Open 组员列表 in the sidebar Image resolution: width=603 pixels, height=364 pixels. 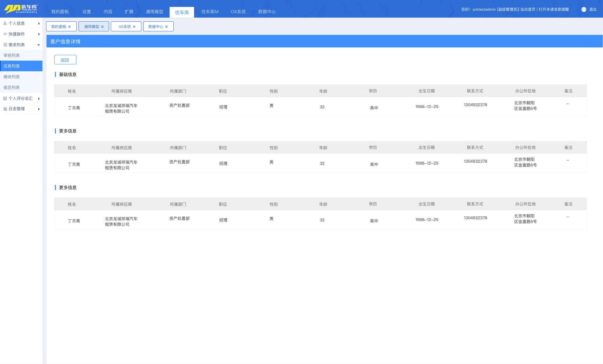pos(12,87)
